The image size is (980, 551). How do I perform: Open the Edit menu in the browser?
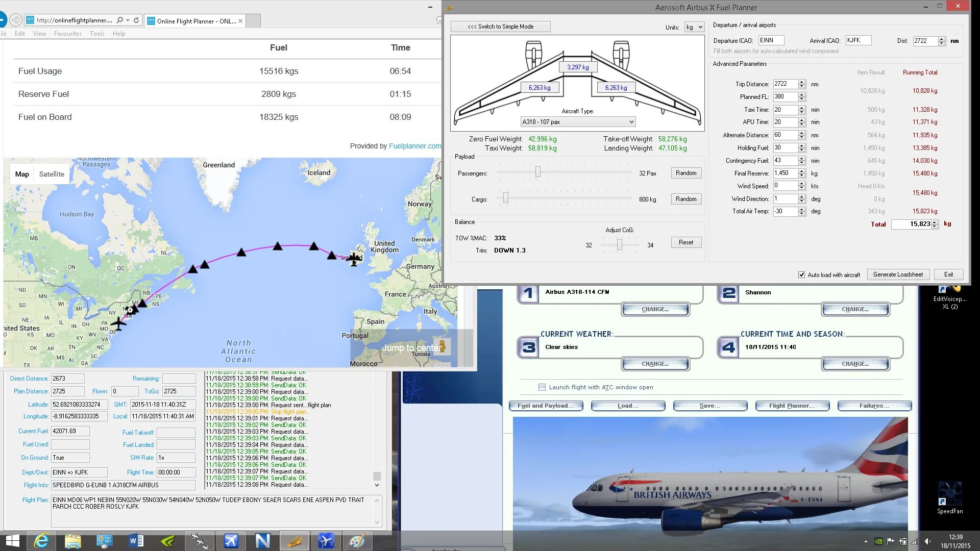pyautogui.click(x=20, y=34)
